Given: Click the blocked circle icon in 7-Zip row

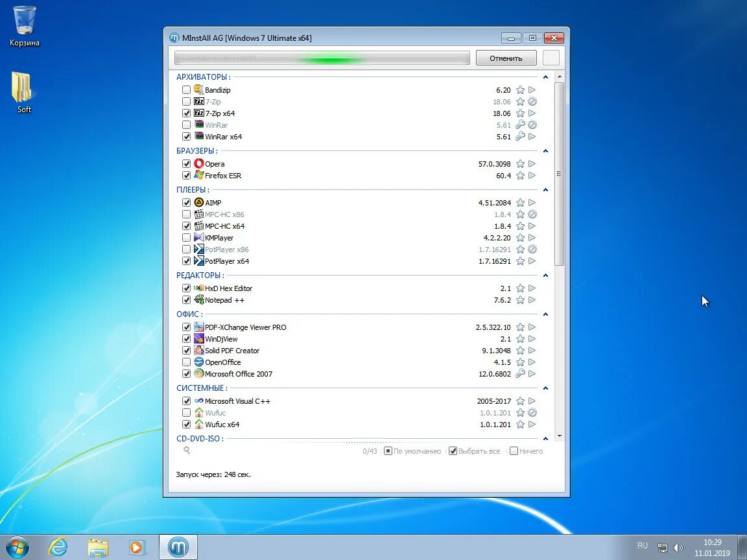Looking at the screenshot, I should tap(532, 101).
